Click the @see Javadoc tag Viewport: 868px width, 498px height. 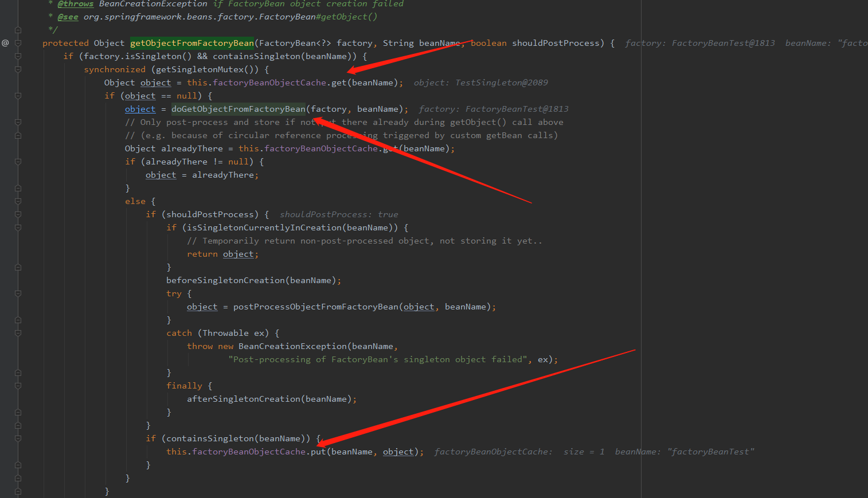[x=68, y=17]
